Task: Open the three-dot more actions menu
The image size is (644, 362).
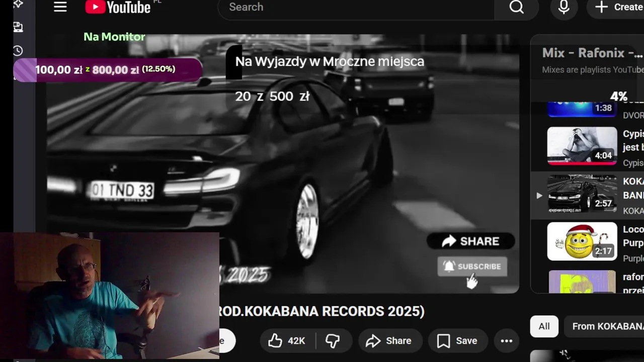Action: click(507, 341)
